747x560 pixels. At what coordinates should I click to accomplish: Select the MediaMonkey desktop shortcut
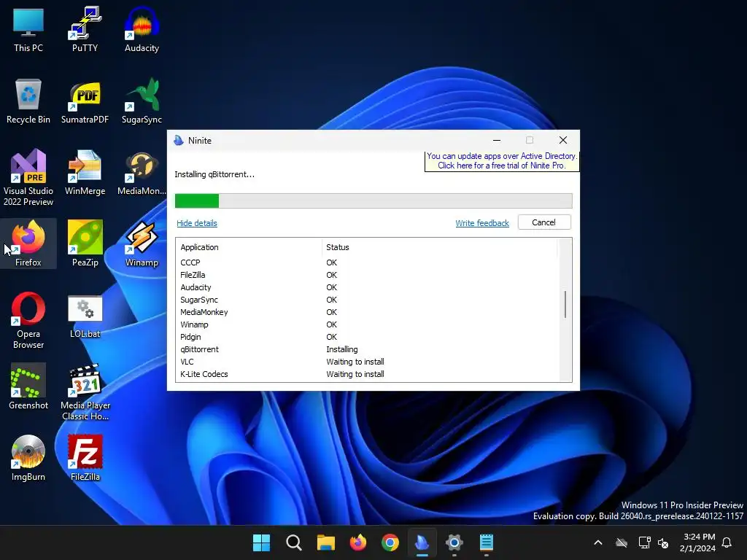pos(142,173)
